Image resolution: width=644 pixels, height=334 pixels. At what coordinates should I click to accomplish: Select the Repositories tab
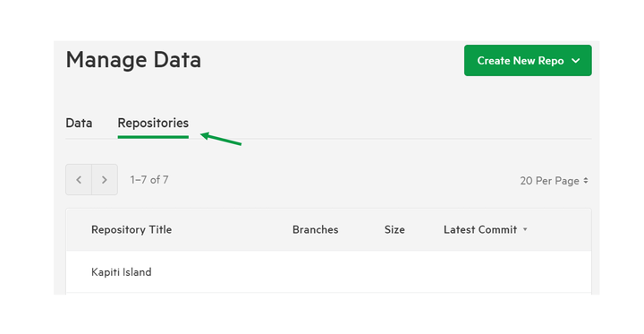153,123
